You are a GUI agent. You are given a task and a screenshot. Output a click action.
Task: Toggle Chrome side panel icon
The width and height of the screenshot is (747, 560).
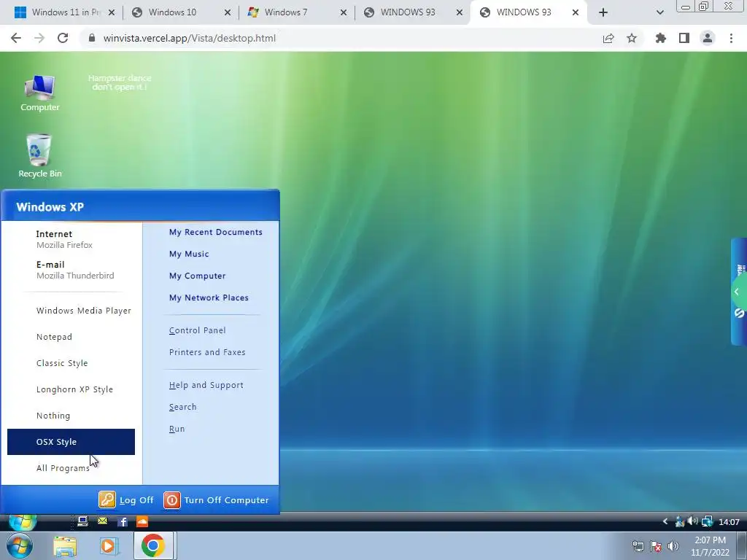684,38
